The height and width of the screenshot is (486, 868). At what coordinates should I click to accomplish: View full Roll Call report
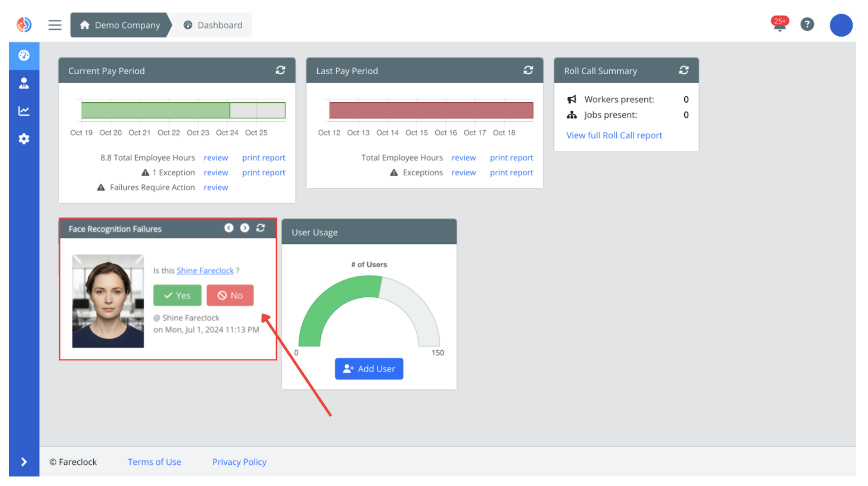tap(614, 135)
